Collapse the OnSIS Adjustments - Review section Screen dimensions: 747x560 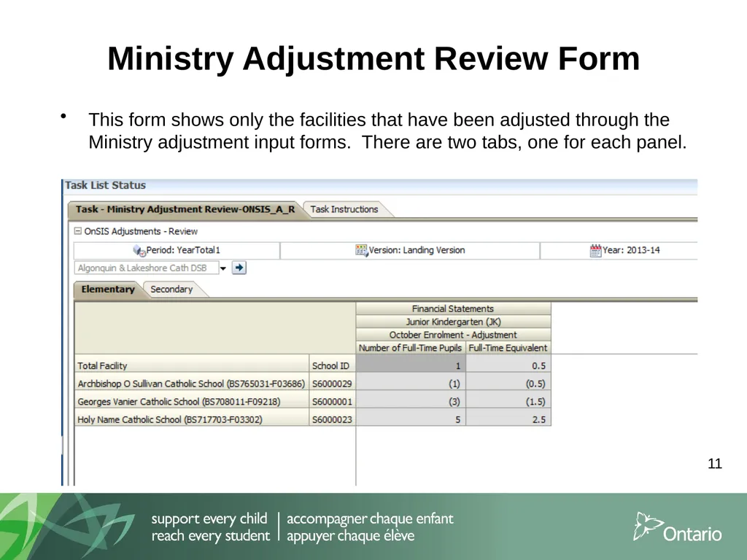coord(77,231)
